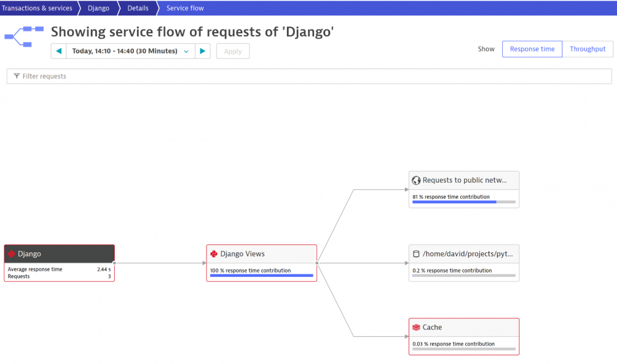Click the disk icon on the /home/david/projects node
This screenshot has height=364, width=617.
(x=415, y=254)
